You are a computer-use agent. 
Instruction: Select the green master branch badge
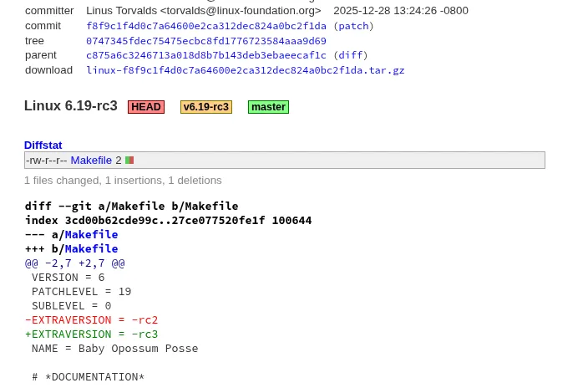coord(268,107)
